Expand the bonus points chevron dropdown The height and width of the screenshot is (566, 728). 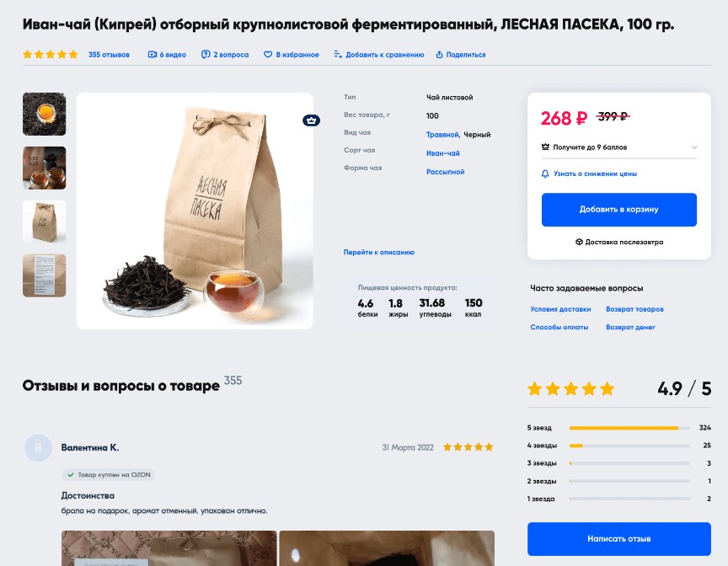pyautogui.click(x=694, y=147)
